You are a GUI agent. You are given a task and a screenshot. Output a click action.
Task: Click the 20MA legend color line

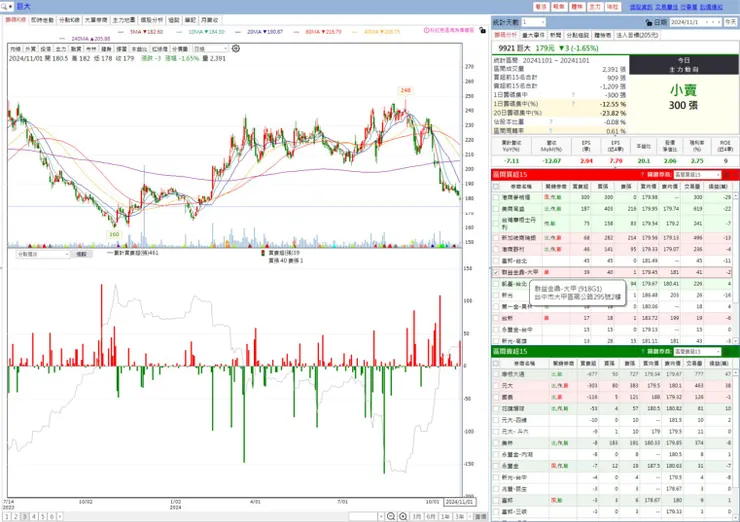[x=238, y=32]
